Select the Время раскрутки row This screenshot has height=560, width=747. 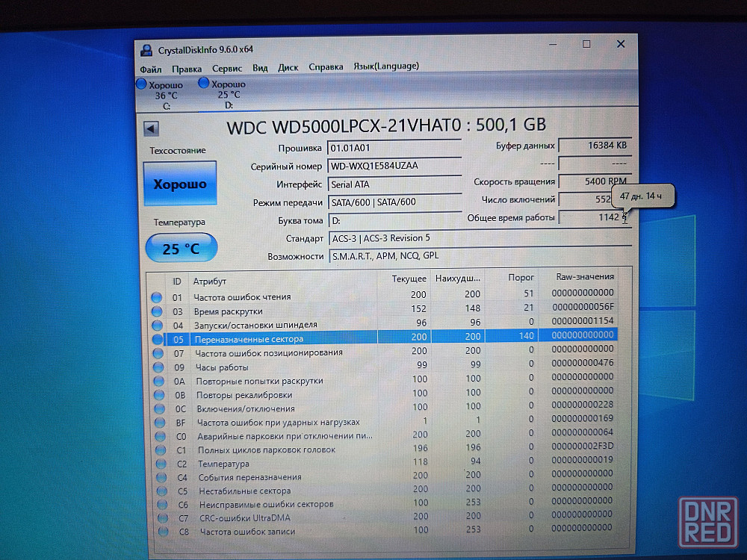[383, 310]
